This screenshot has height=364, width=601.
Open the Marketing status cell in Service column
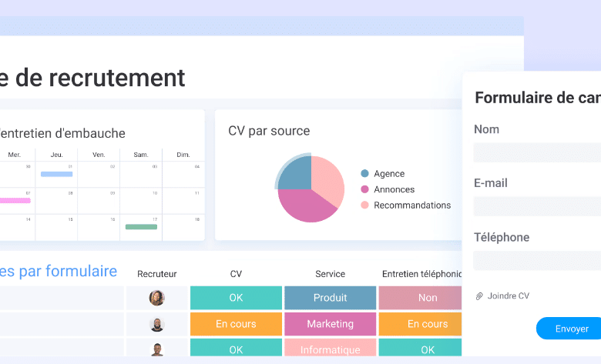pyautogui.click(x=330, y=324)
